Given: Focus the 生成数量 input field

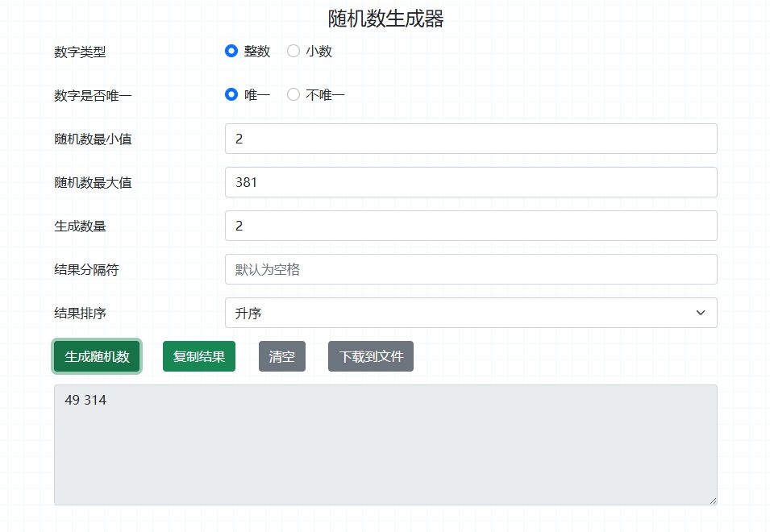Looking at the screenshot, I should [471, 226].
